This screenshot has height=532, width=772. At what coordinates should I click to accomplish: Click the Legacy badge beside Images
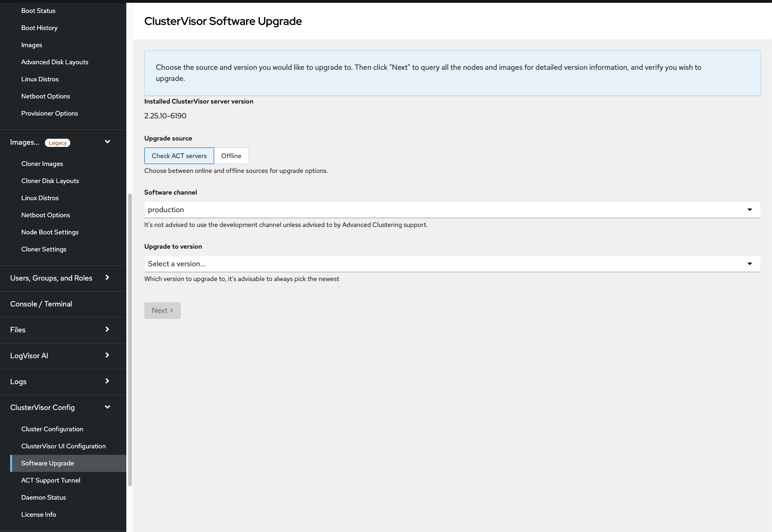click(x=57, y=143)
